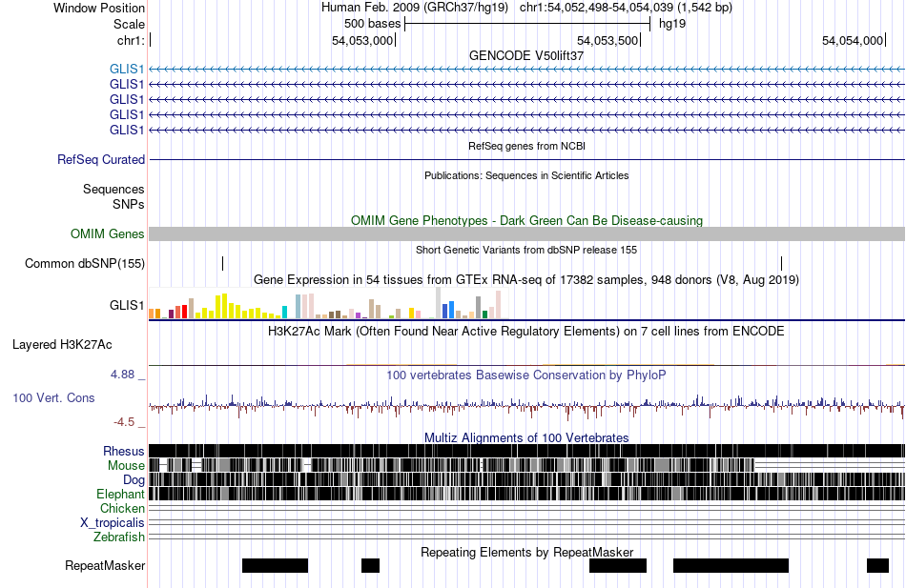Click the 'chr1:' ruler label
906x588 pixels.
point(131,40)
